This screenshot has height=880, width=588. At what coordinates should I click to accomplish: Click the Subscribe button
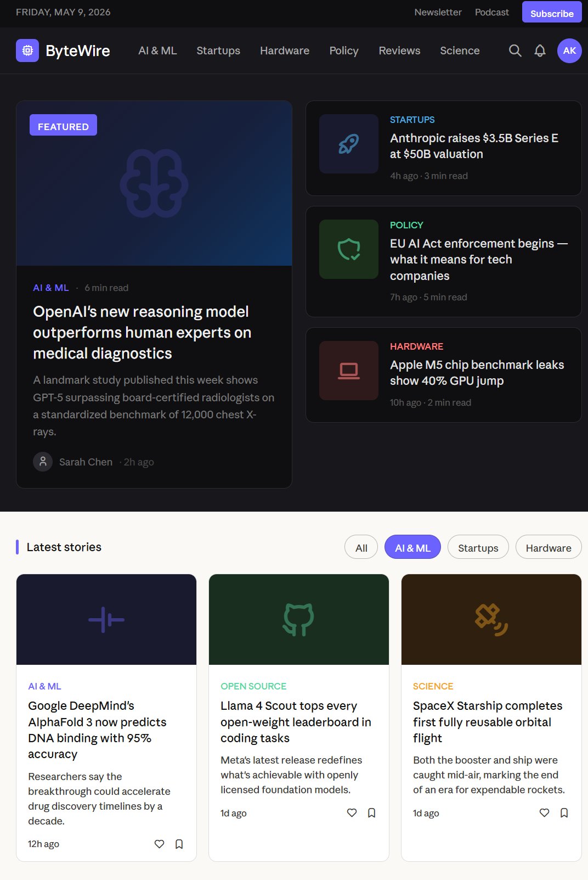coord(552,13)
